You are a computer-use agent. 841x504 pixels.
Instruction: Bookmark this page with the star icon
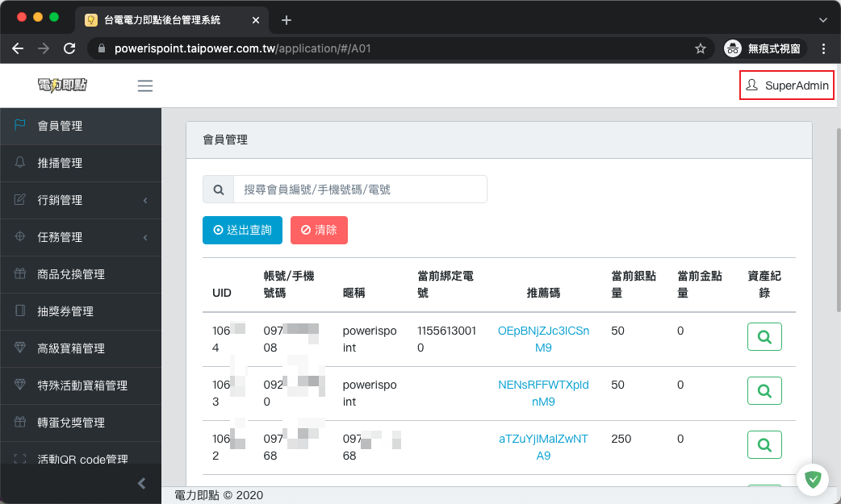(x=700, y=49)
